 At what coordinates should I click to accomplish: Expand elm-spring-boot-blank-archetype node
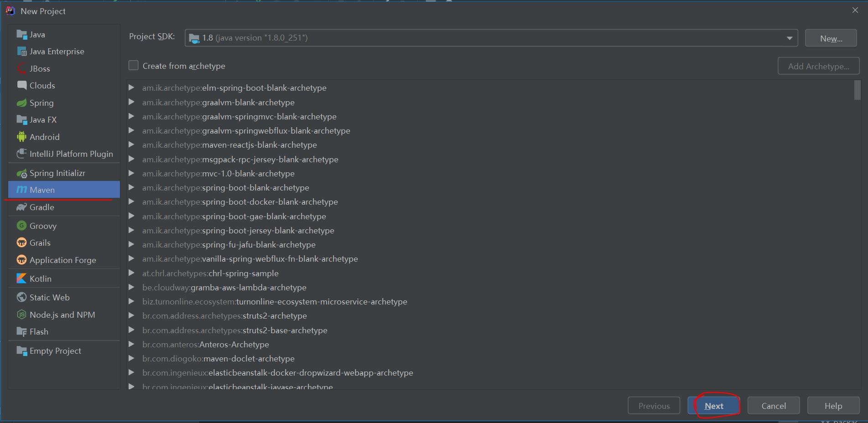(x=131, y=88)
